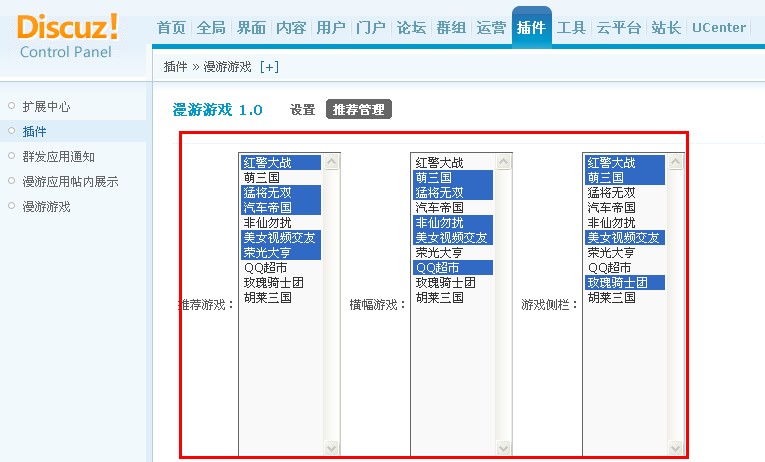Viewport: 765px width, 462px height.
Task: Select 猛将无双 in 横幅游戏 list
Action: coord(453,193)
